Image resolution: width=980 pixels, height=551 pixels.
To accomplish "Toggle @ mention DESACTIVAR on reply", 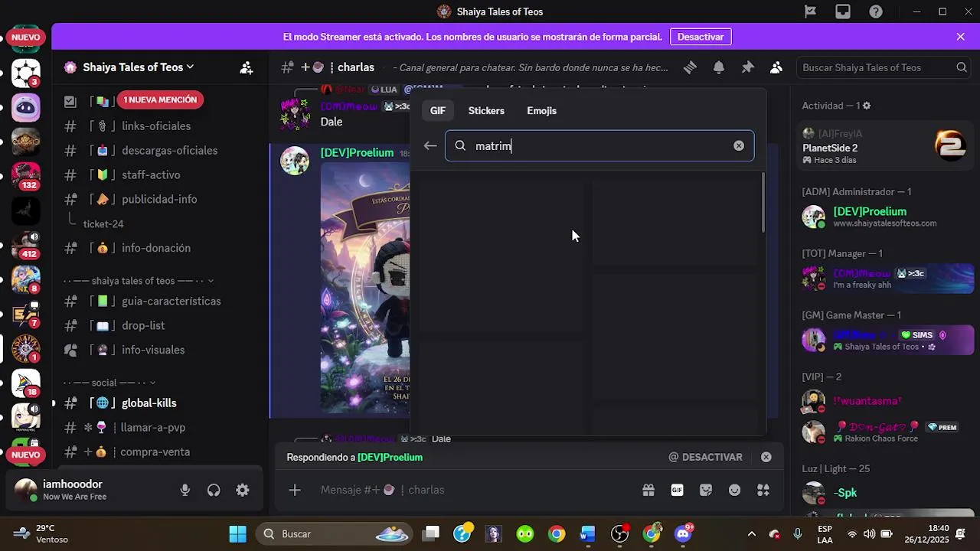I will pyautogui.click(x=705, y=457).
